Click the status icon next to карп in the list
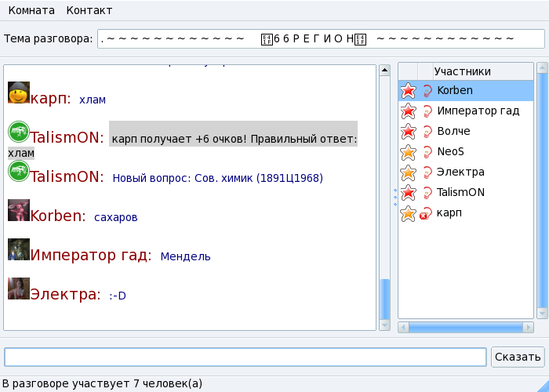549x392 pixels. pyautogui.click(x=426, y=213)
